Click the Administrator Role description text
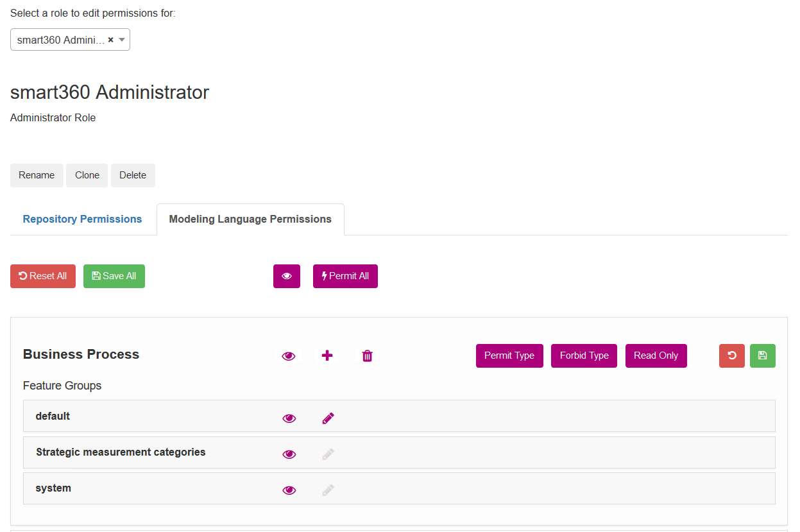800x532 pixels. click(53, 117)
